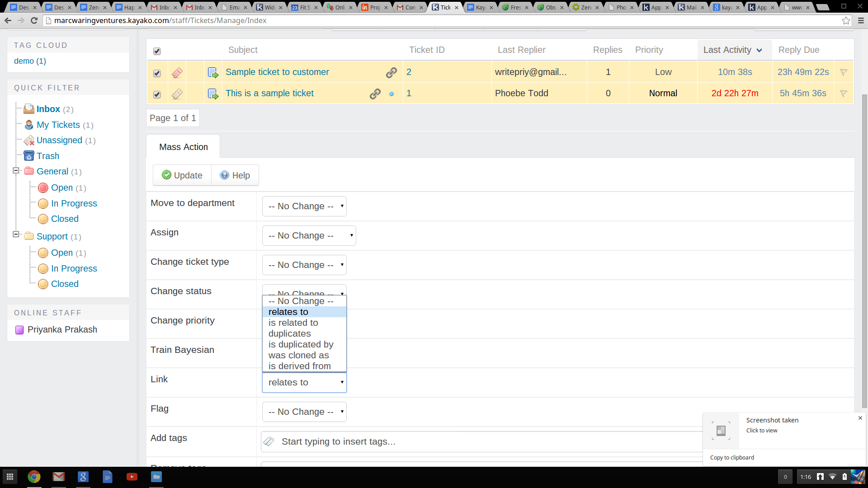Select 'duplicates' in the open list
The height and width of the screenshot is (488, 868).
[304, 333]
